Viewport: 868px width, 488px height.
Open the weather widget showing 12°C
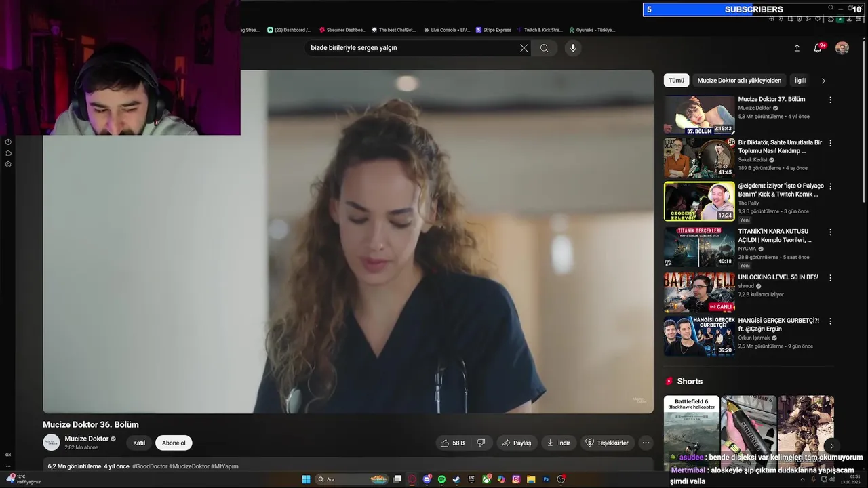(x=23, y=479)
